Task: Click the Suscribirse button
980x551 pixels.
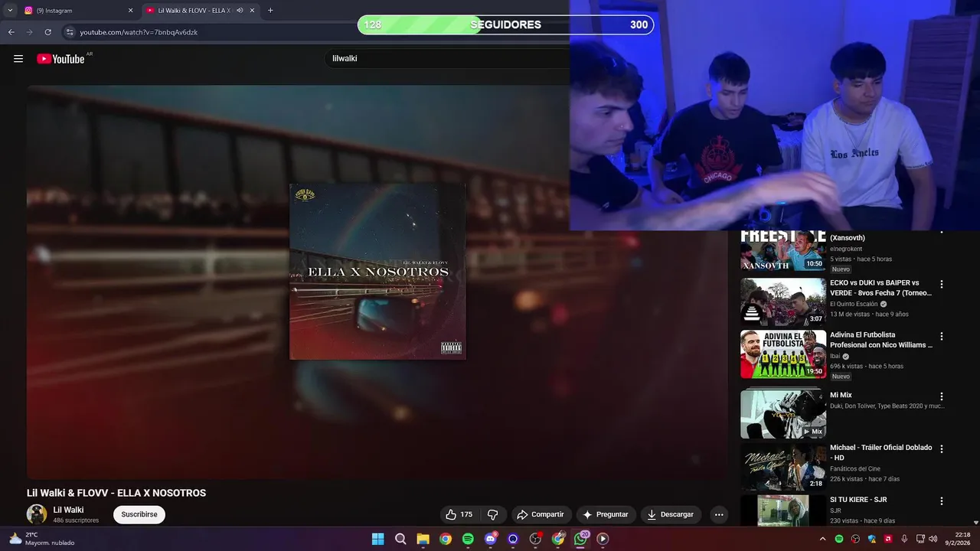Action: click(x=139, y=514)
